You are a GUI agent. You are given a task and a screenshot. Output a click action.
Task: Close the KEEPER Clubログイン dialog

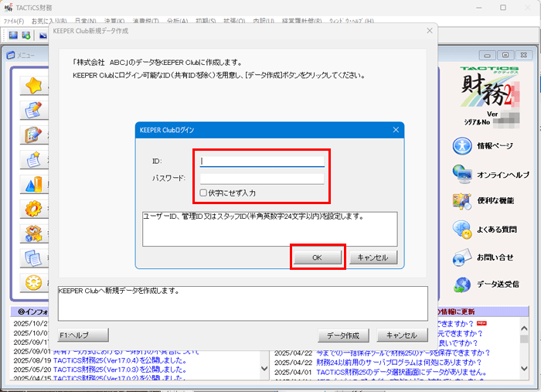point(395,130)
